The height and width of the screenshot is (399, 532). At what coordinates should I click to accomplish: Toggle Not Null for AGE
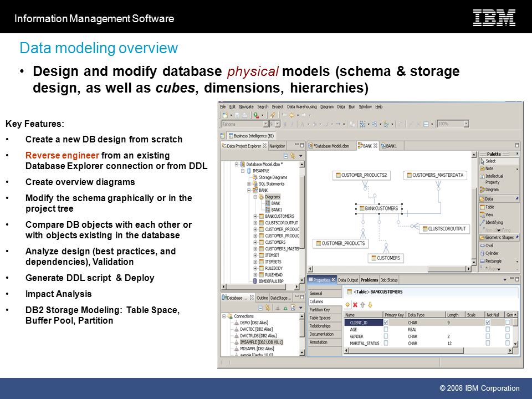(488, 329)
